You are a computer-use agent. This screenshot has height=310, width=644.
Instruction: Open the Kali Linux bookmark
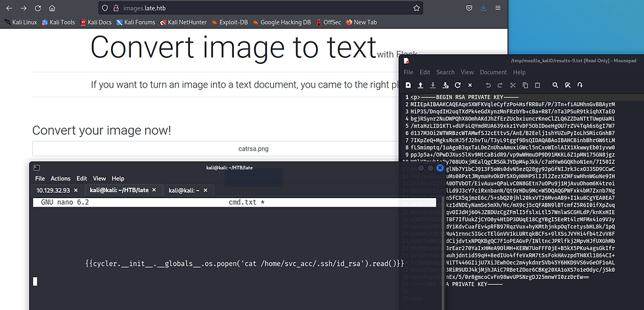coord(21,22)
